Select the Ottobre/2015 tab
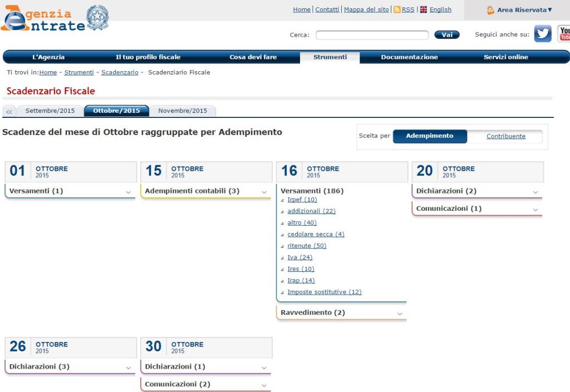Screen dimensions: 570x392 tap(116, 111)
